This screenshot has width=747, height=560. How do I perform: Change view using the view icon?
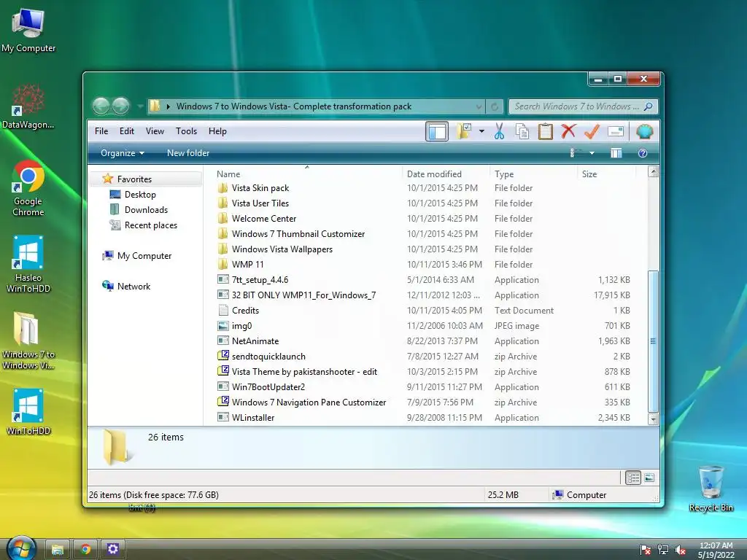click(576, 153)
